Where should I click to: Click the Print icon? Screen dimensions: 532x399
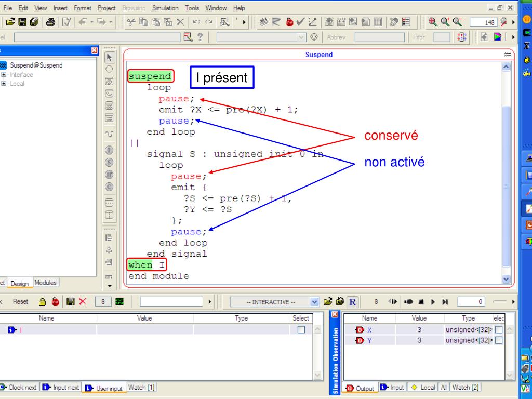tap(50, 22)
